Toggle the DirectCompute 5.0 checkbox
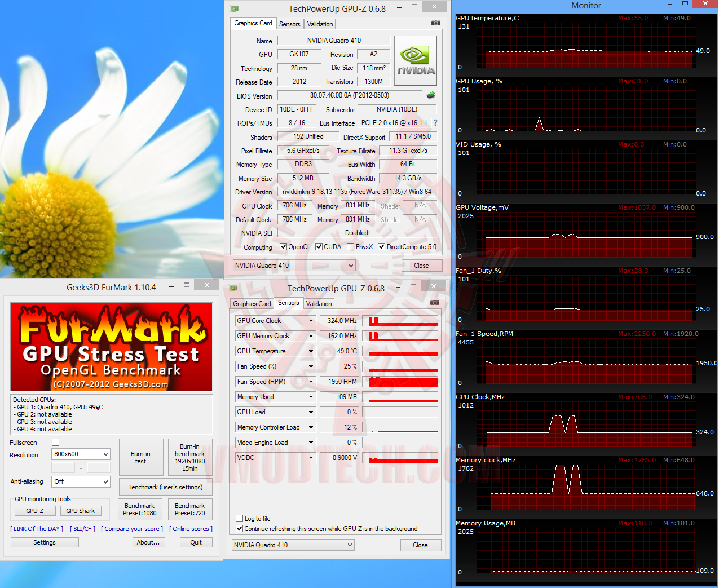This screenshot has width=719, height=588. (x=382, y=247)
